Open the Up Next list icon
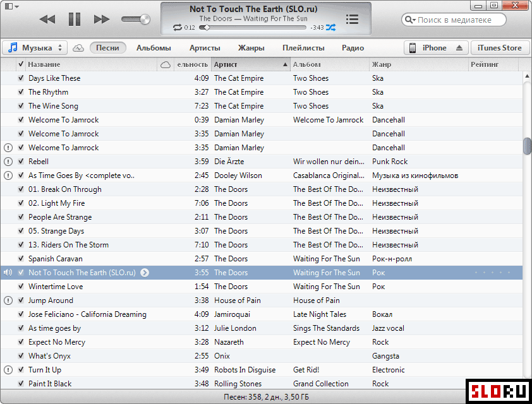The image size is (532, 404). click(352, 19)
